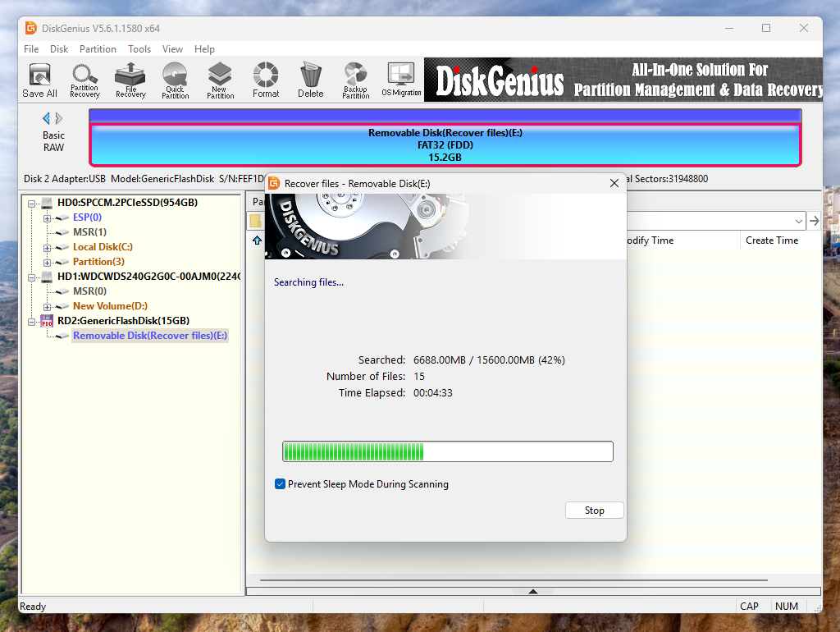Select the Removable Disk(E:) partition bar
Image resolution: width=840 pixels, height=632 pixels.
[445, 144]
